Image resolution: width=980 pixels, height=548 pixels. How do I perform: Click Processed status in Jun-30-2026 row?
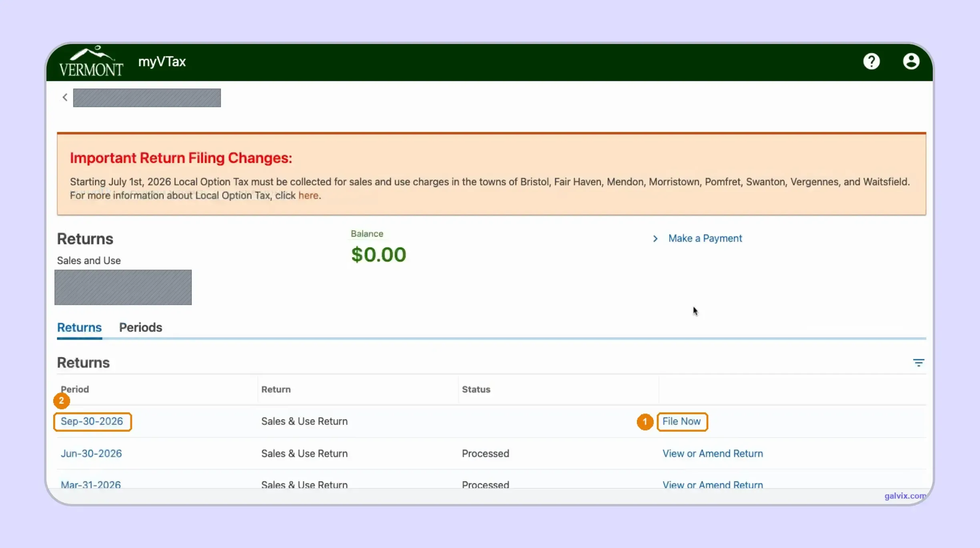pyautogui.click(x=486, y=453)
